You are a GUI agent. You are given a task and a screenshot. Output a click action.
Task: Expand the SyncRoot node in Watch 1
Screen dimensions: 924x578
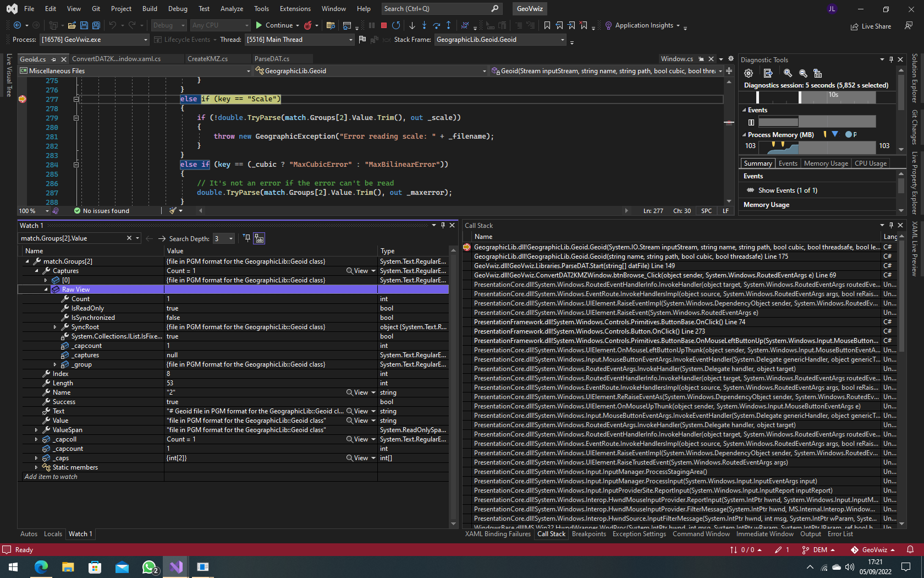coord(54,326)
